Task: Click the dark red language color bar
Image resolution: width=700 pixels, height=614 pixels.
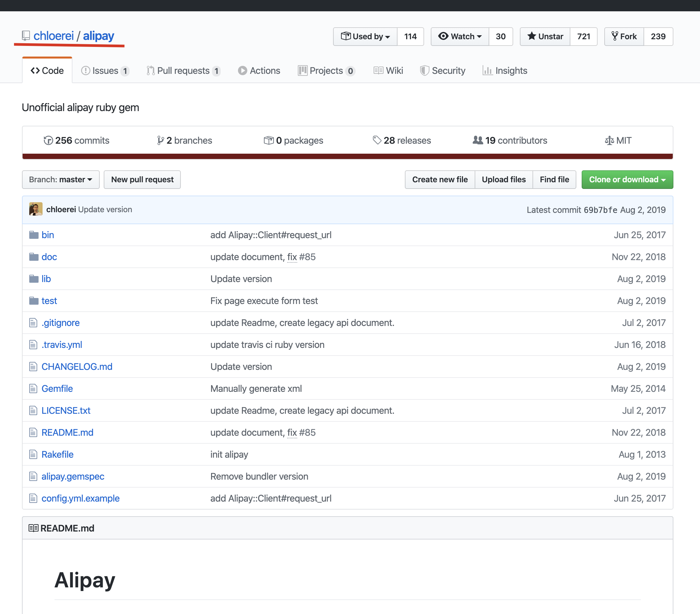Action: [x=347, y=157]
